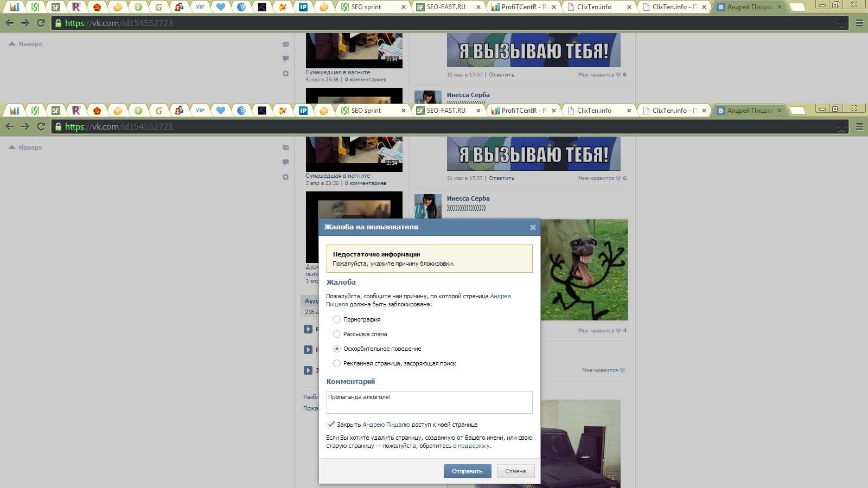The width and height of the screenshot is (868, 488).
Task: Click 'Наверх' in the upper browser window
Action: [25, 44]
